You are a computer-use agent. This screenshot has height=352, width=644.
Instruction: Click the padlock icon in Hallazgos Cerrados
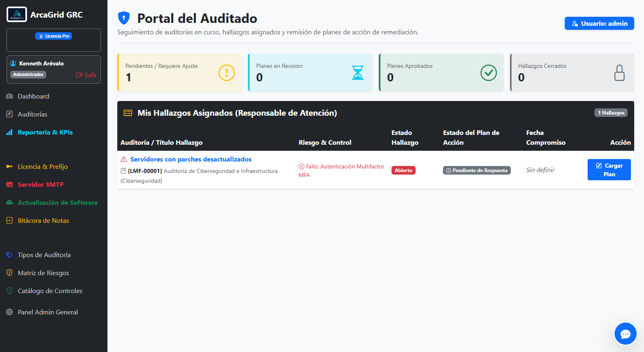[x=619, y=73]
